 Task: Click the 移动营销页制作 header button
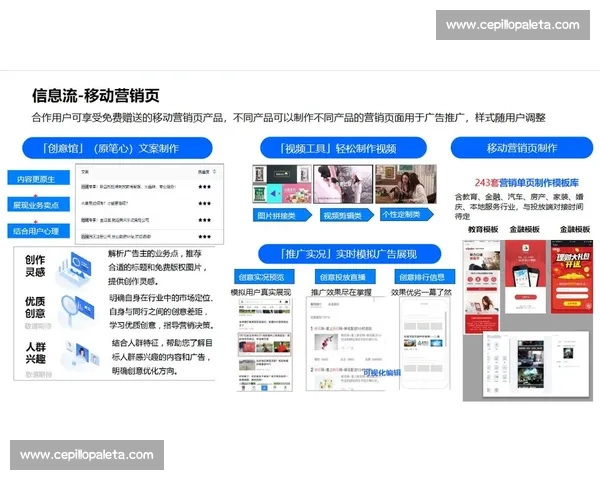point(522,148)
